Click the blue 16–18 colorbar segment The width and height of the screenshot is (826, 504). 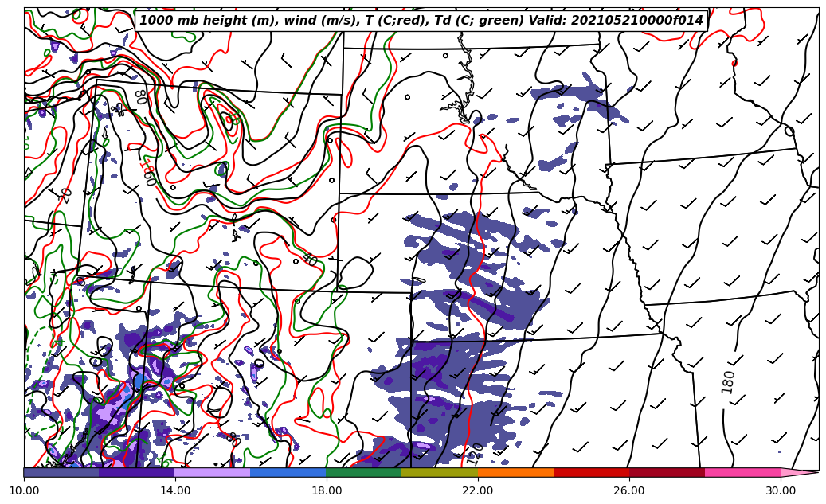pyautogui.click(x=288, y=472)
